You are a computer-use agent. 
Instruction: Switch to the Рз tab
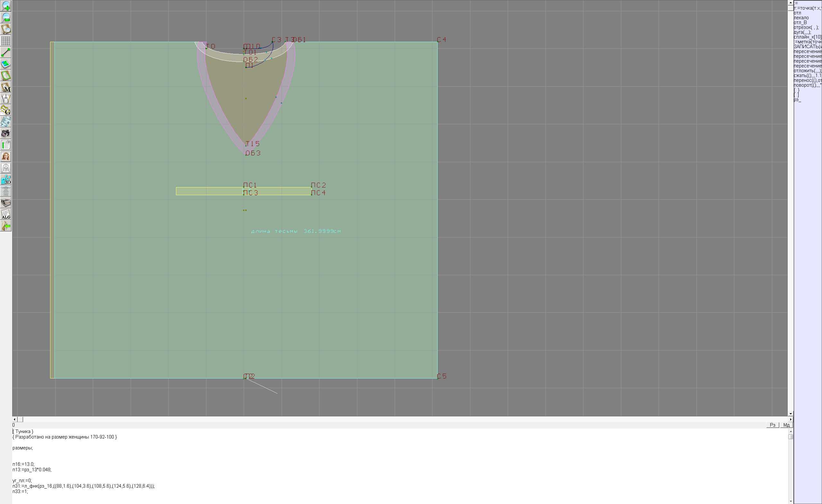pos(773,425)
